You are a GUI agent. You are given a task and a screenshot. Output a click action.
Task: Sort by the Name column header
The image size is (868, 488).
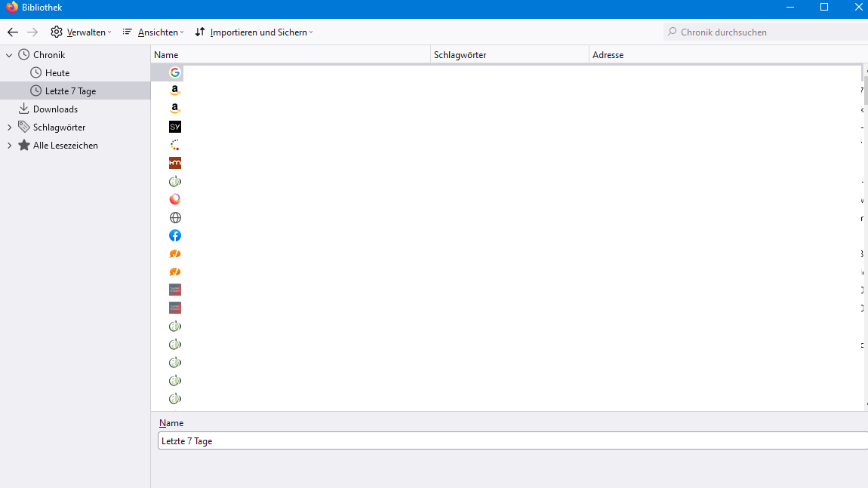click(290, 55)
